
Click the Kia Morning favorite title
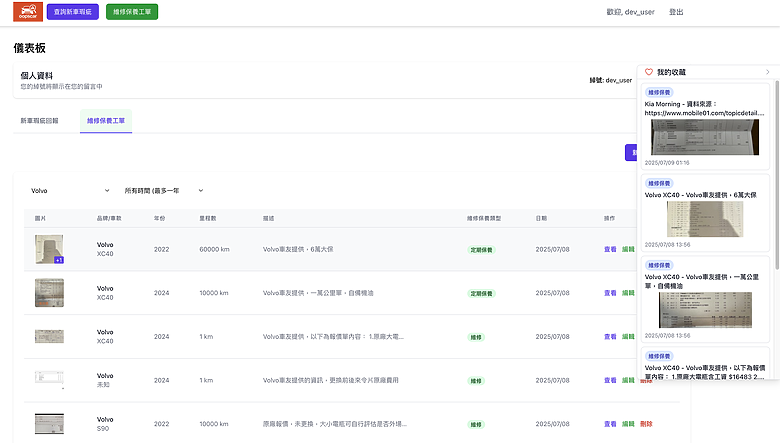point(704,108)
